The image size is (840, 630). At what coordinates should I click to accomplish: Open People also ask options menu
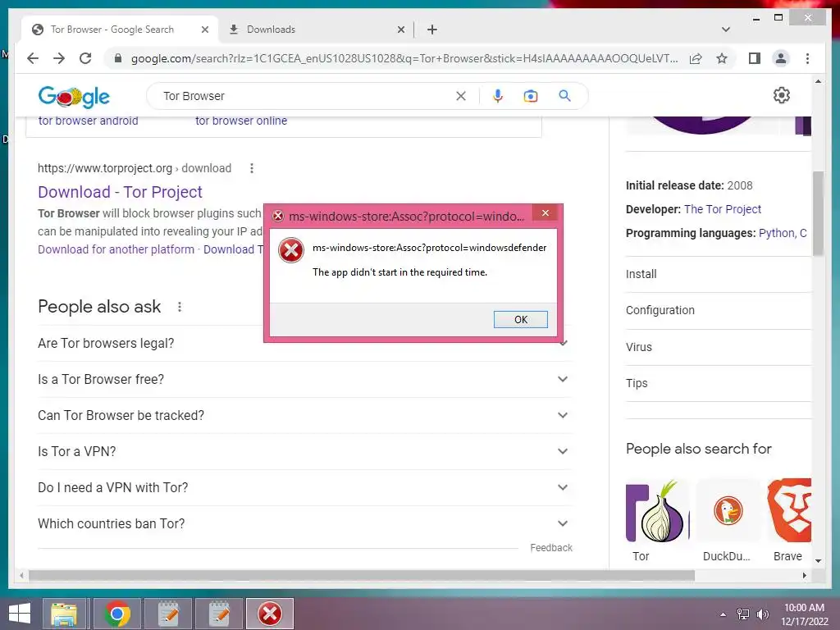point(180,307)
